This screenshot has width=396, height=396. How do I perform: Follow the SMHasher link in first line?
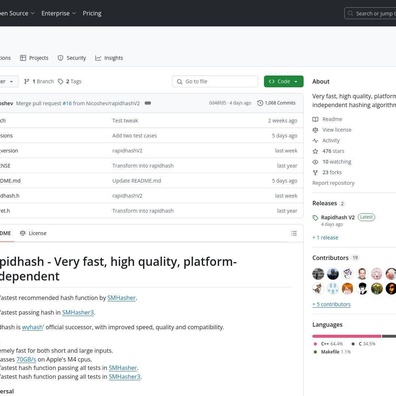122,298
